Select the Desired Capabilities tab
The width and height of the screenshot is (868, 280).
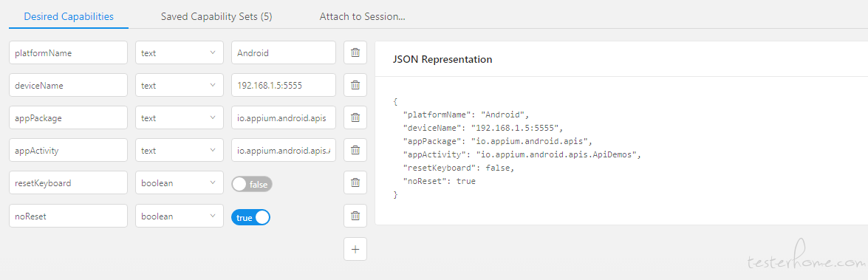[x=69, y=16]
